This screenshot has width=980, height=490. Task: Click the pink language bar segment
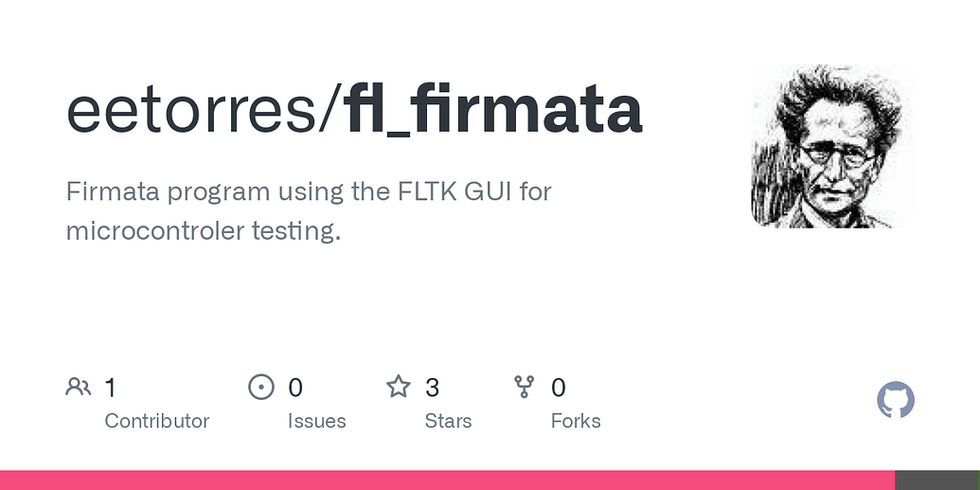point(447,481)
